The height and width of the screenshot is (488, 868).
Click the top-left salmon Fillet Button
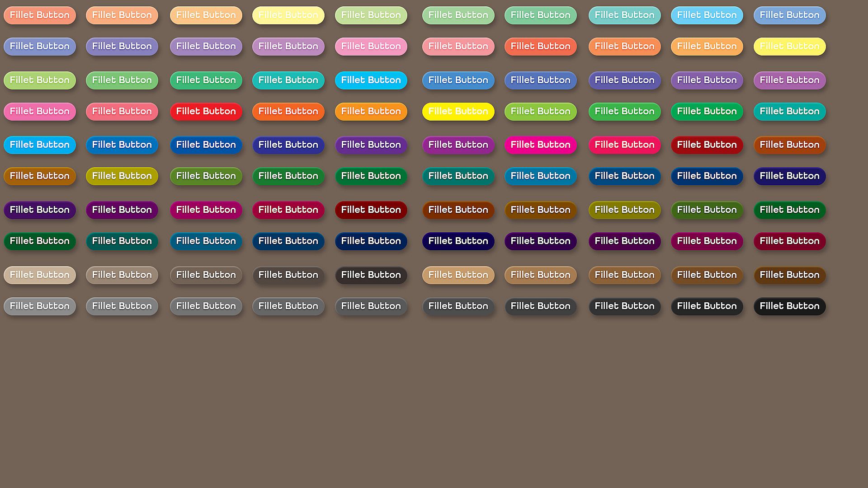[x=40, y=15]
